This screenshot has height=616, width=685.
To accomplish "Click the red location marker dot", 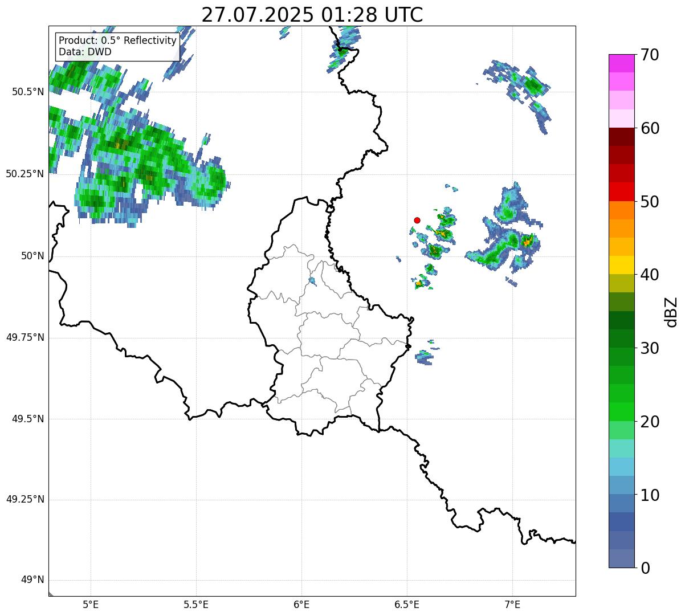I will point(417,220).
